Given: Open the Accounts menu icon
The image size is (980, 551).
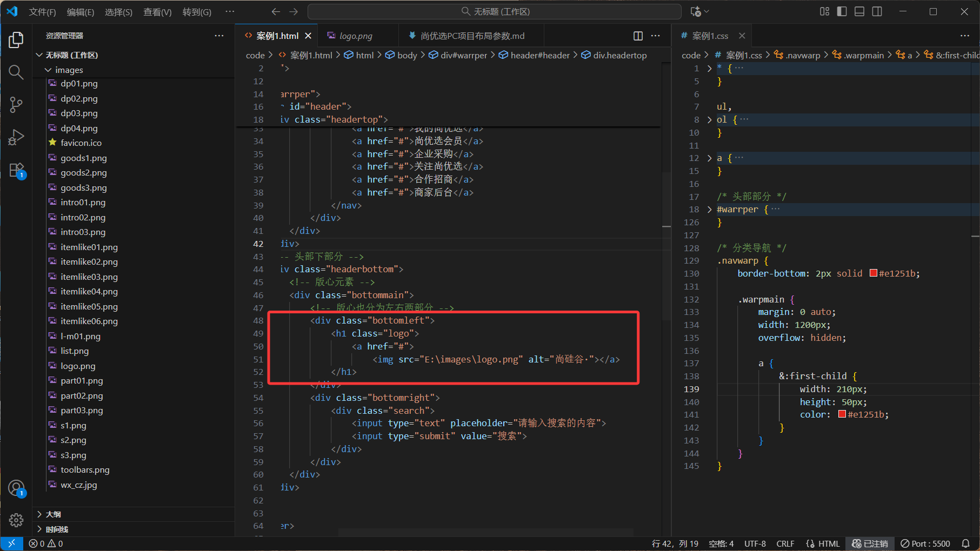Looking at the screenshot, I should (x=16, y=488).
